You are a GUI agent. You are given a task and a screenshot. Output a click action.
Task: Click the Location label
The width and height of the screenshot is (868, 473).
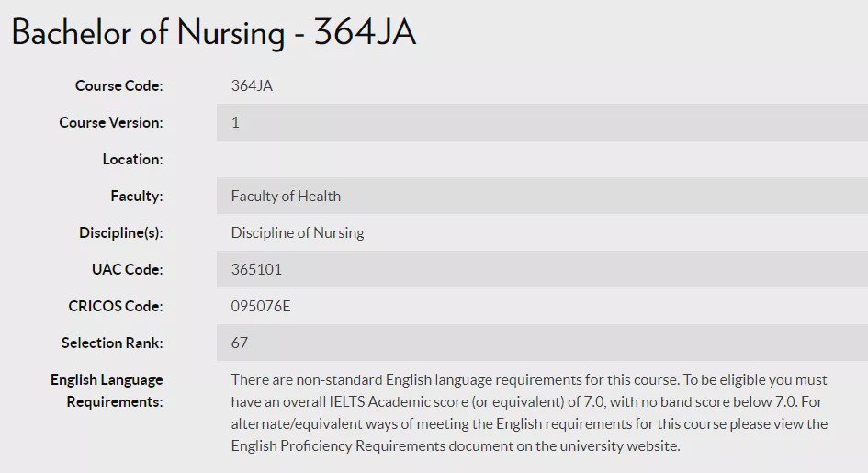(x=132, y=159)
